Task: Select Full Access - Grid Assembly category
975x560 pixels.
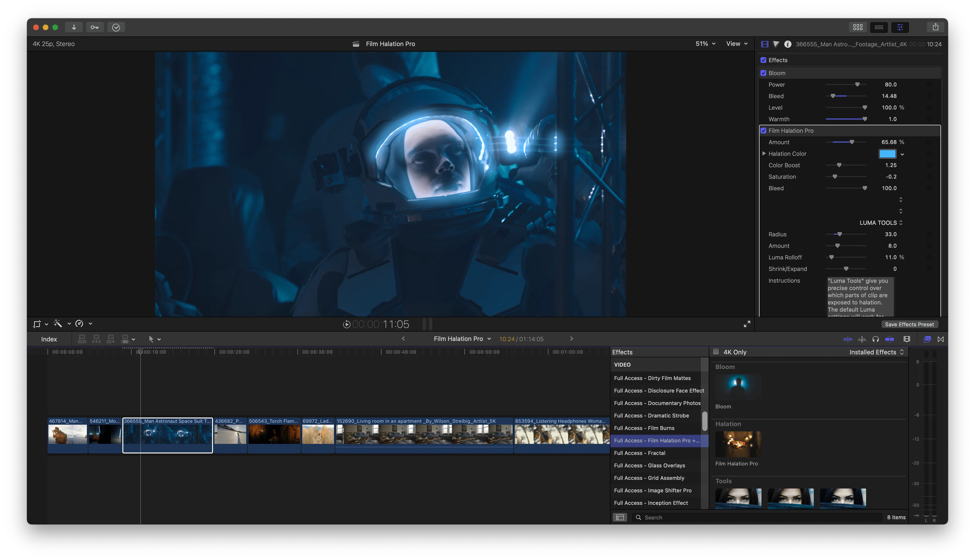Action: [649, 478]
